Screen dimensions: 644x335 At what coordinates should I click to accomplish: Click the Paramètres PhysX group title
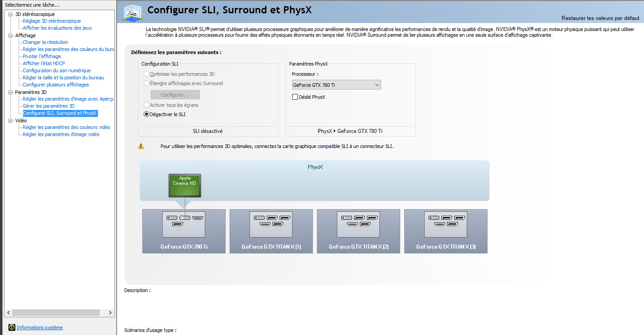pyautogui.click(x=308, y=64)
